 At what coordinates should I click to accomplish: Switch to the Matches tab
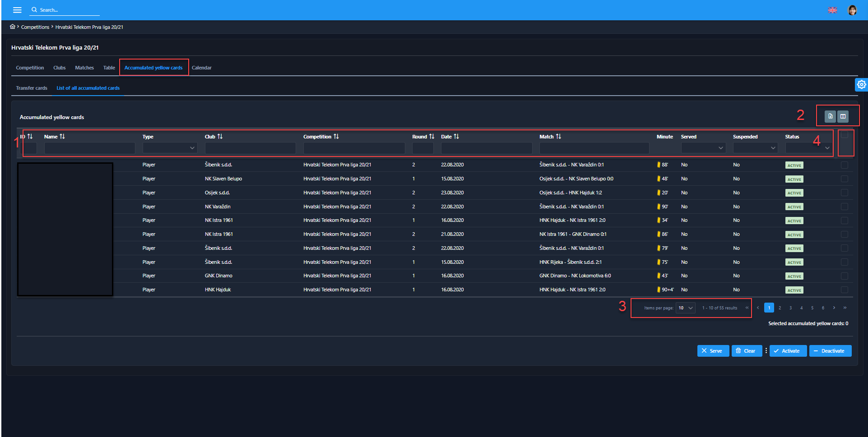coord(84,68)
